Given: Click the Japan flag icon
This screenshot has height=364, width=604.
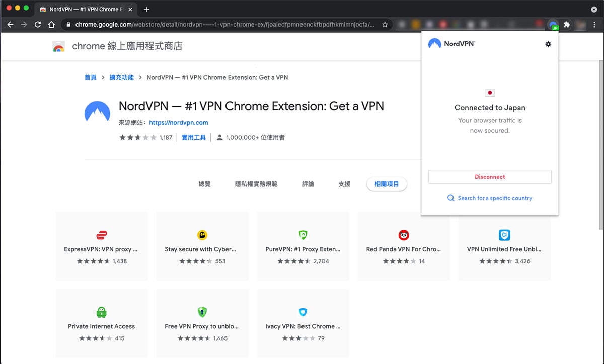Looking at the screenshot, I should pyautogui.click(x=490, y=93).
